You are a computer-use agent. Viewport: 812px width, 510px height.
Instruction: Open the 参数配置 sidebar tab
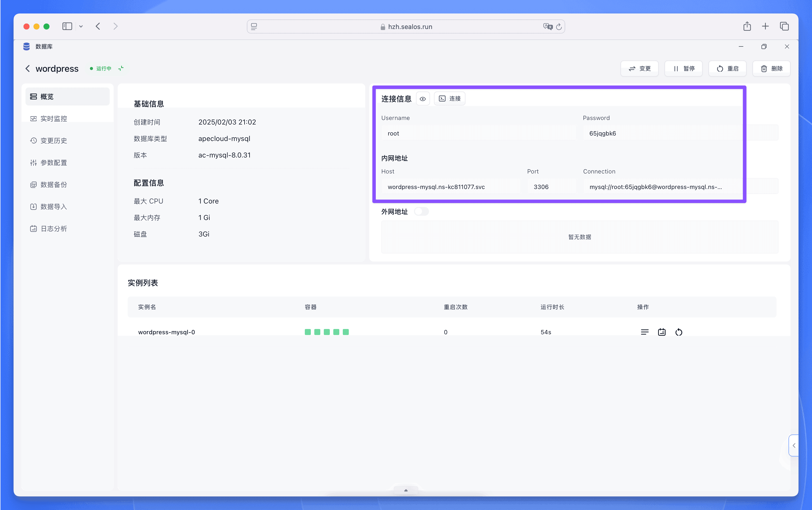(x=67, y=163)
